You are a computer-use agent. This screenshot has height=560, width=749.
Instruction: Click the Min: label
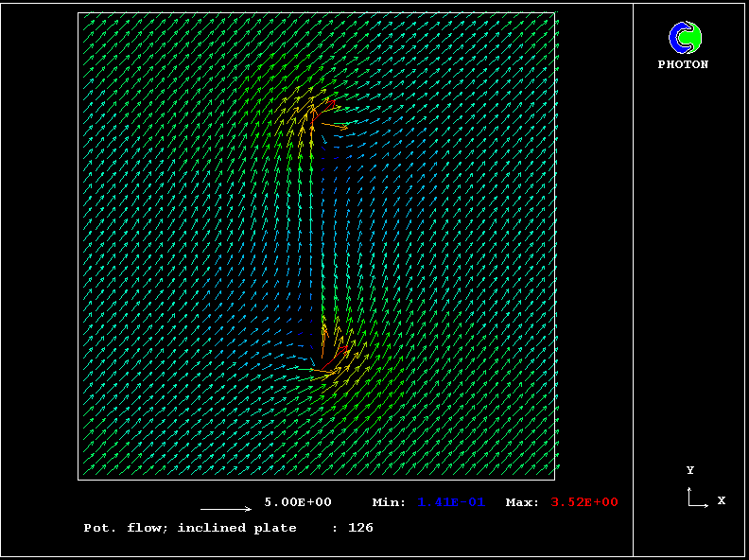[x=389, y=502]
